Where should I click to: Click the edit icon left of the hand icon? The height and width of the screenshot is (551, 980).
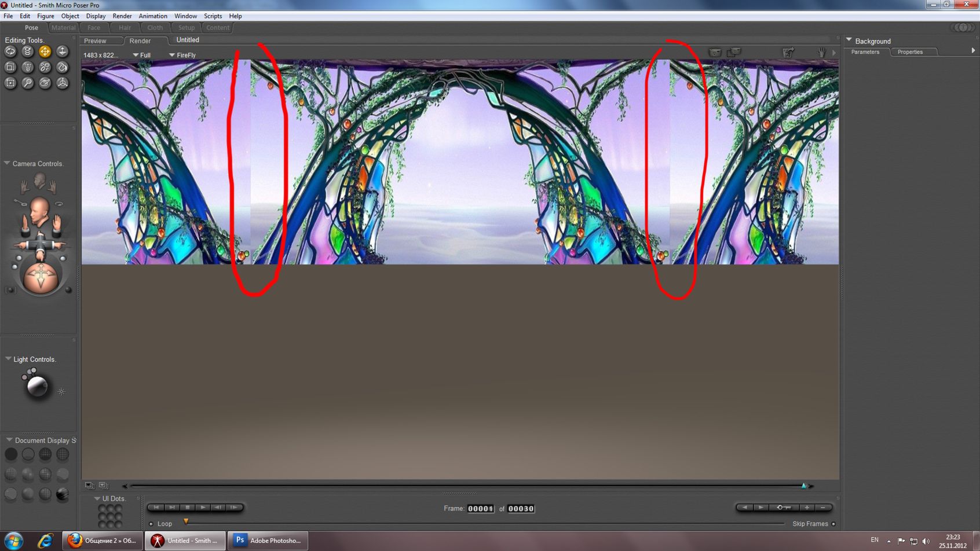click(x=788, y=53)
